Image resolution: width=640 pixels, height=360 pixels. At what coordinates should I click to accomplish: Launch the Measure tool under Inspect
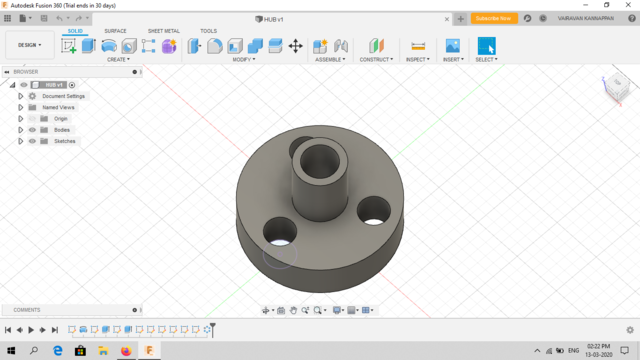(418, 46)
